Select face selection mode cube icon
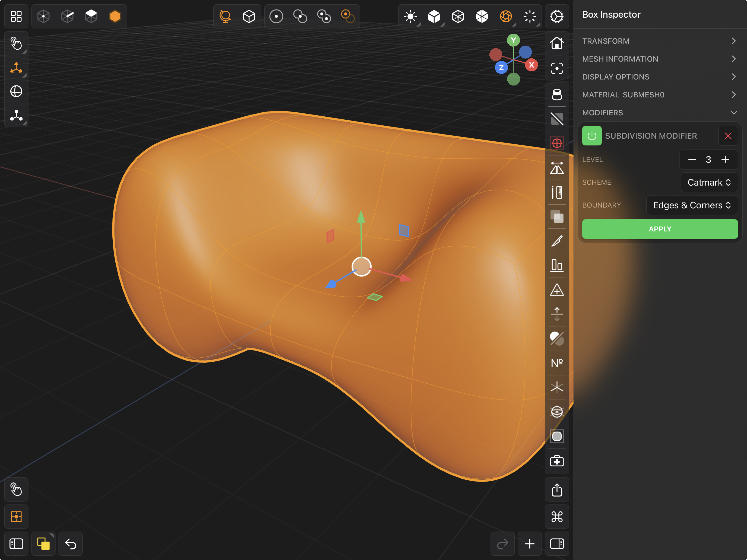The height and width of the screenshot is (560, 747). click(x=91, y=16)
